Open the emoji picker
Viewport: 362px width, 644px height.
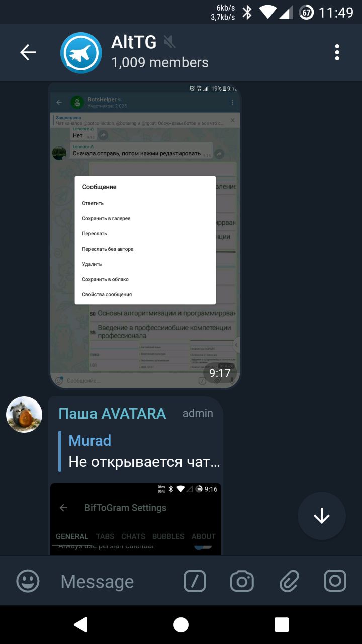pyautogui.click(x=28, y=581)
